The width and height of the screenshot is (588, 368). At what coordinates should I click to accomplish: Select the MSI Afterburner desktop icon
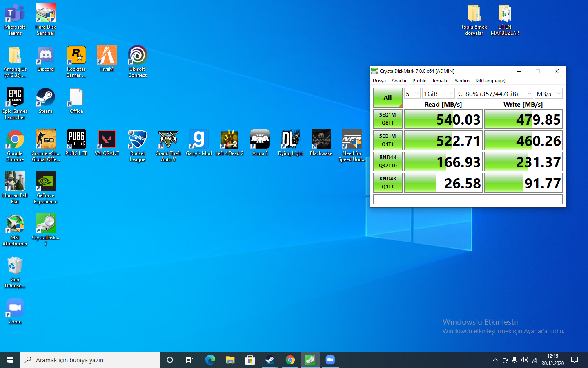click(15, 230)
